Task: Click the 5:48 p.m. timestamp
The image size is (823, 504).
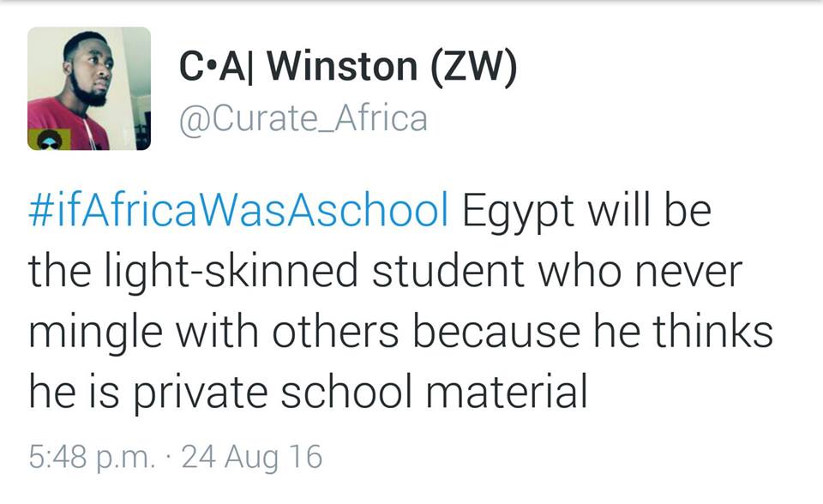Action: click(92, 456)
